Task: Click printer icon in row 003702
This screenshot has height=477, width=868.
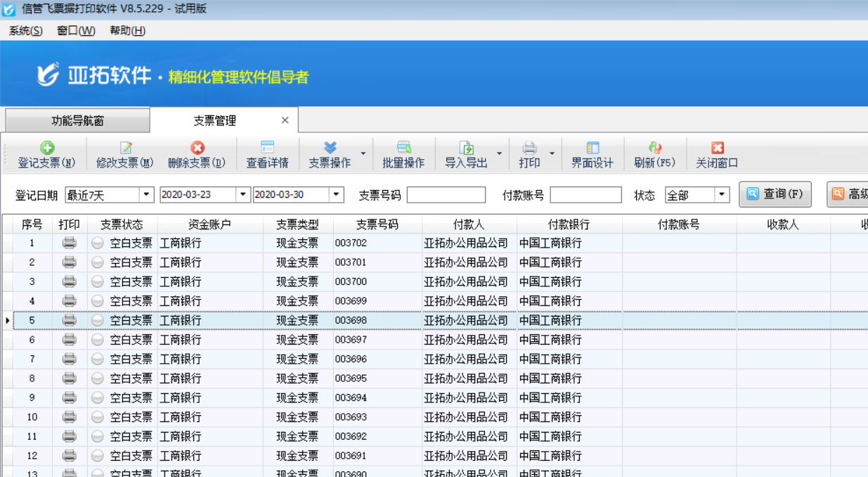Action: [x=70, y=243]
